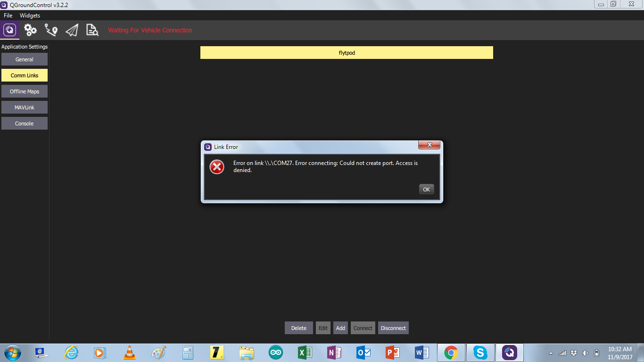Viewport: 644px width, 362px height.
Task: Open VLC media player from taskbar
Action: [x=129, y=353]
